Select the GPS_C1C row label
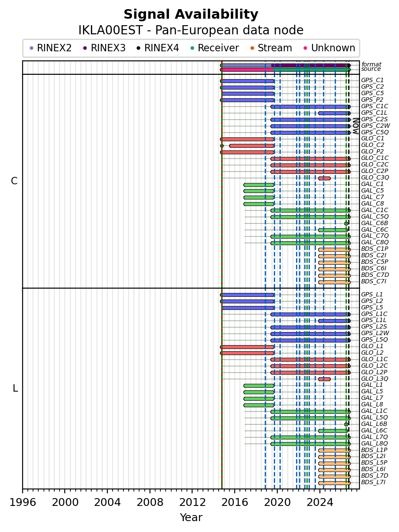This screenshot has height=532, width=399. pyautogui.click(x=375, y=106)
